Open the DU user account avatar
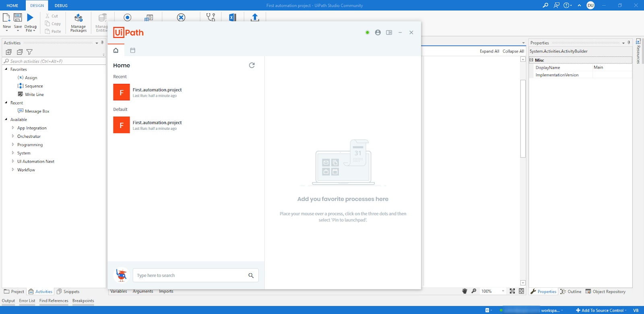644x314 pixels. pyautogui.click(x=590, y=5)
